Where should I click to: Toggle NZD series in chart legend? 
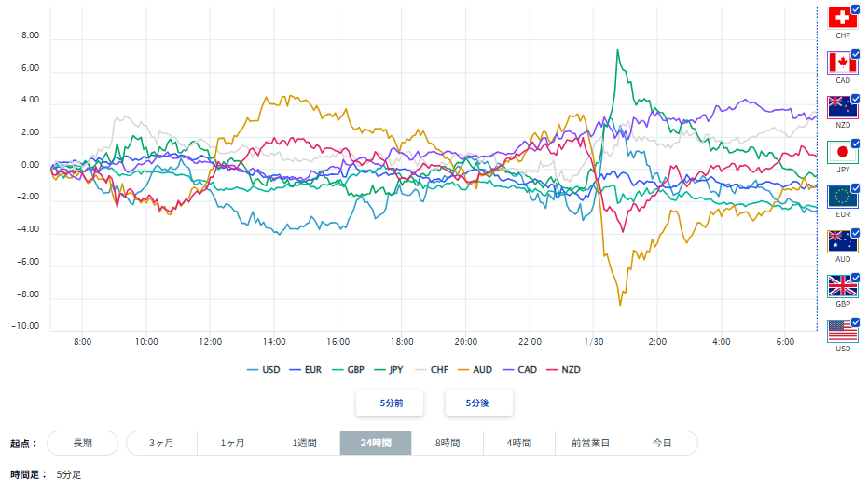tap(563, 370)
